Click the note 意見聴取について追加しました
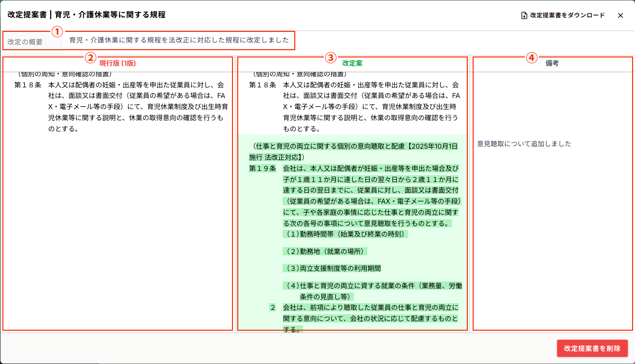The image size is (635, 364). point(524,144)
